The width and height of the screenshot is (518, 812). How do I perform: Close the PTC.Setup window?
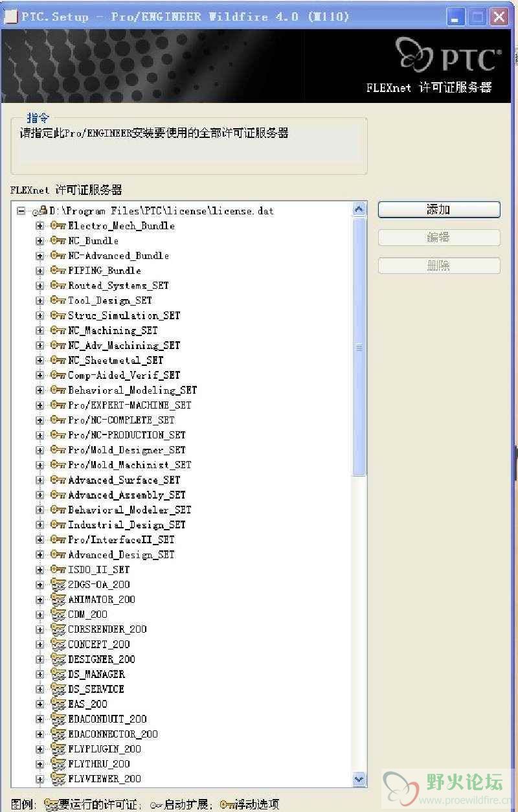click(x=499, y=17)
